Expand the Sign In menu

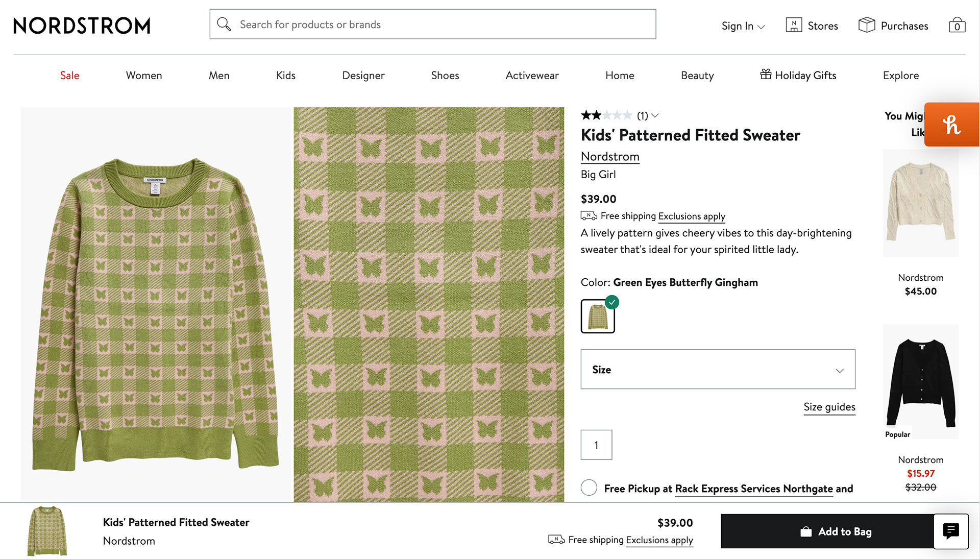pyautogui.click(x=743, y=26)
